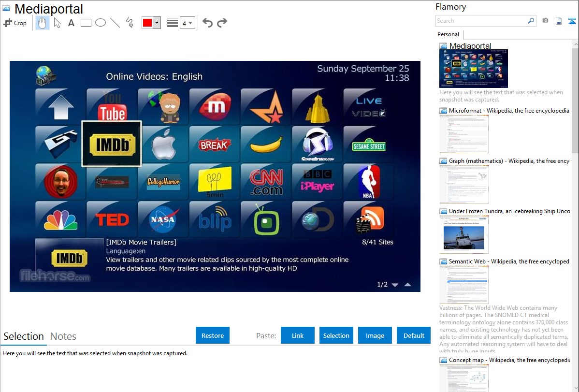Screen dimensions: 579x392
Task: Click the YouTube tile in Mediaportal screenshot
Action: point(112,107)
